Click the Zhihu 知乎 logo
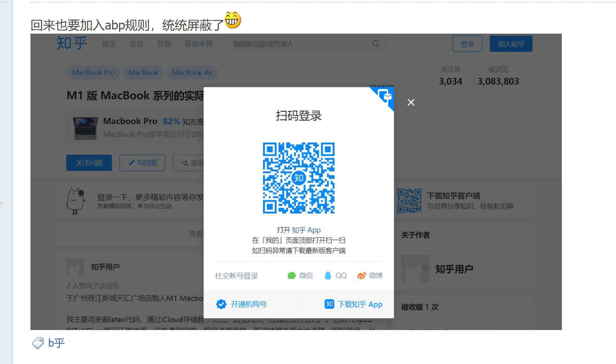Viewport: 616px width, 364px height. (x=72, y=44)
